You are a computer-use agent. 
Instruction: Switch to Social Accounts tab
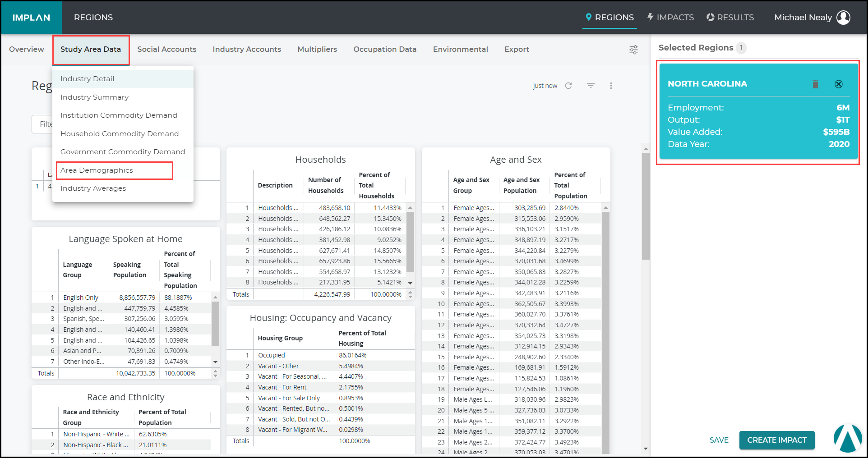pyautogui.click(x=167, y=49)
